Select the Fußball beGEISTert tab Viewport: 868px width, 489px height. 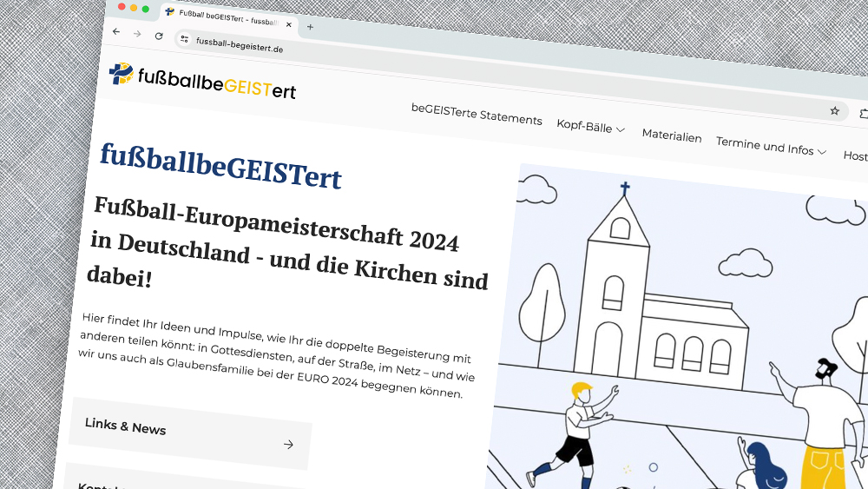tap(230, 18)
